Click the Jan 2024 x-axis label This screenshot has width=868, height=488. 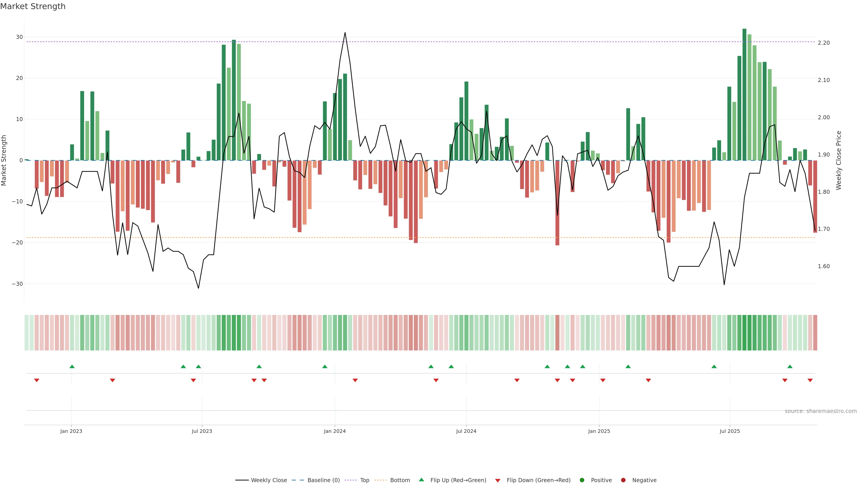(x=335, y=431)
